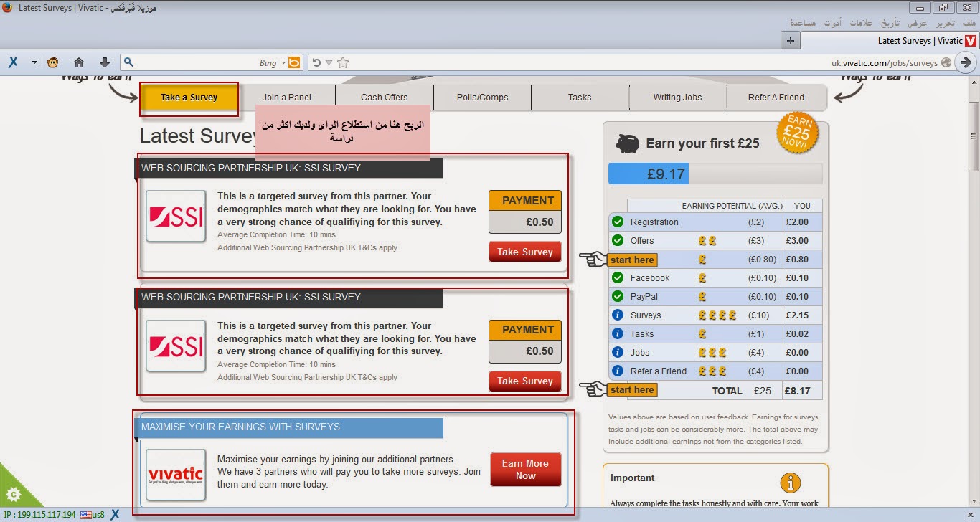Click Take Survey in the first SSI survey
Viewport: 980px width, 522px height.
[x=525, y=252]
